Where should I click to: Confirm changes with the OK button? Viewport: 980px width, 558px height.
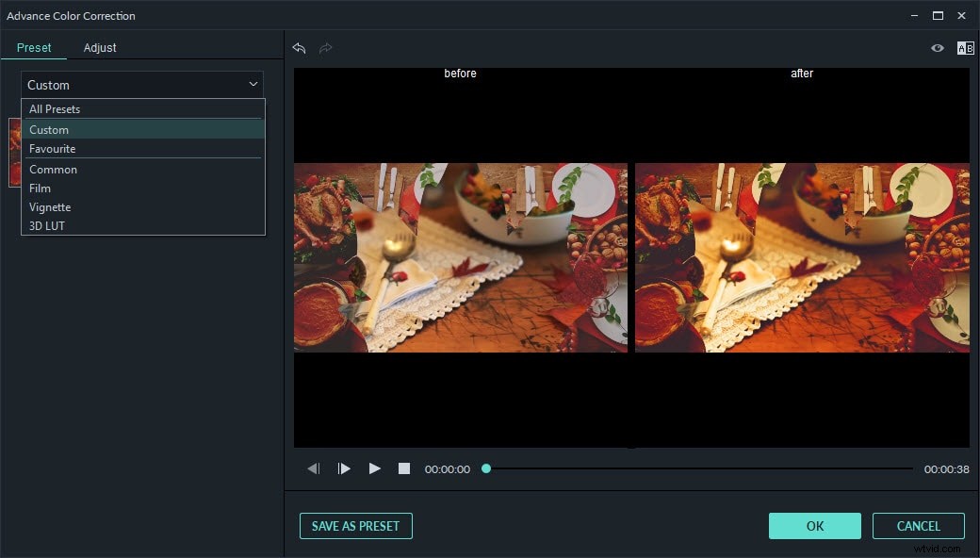[x=814, y=526]
